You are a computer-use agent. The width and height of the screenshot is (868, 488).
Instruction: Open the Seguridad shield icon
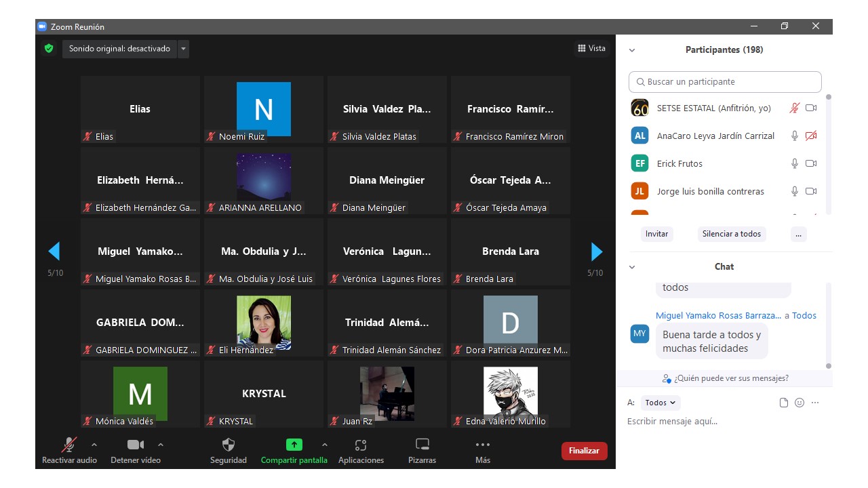[229, 445]
